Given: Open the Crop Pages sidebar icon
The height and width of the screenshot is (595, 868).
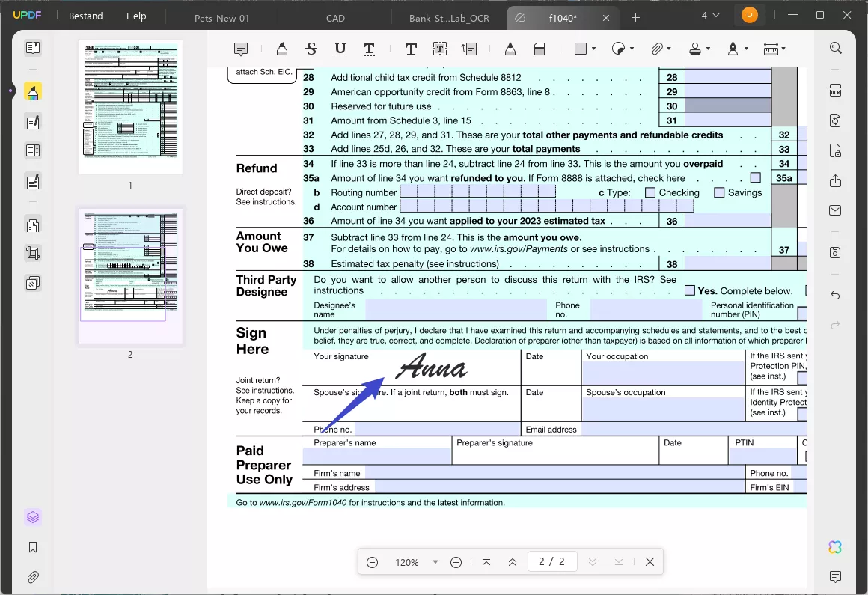Looking at the screenshot, I should tap(33, 254).
